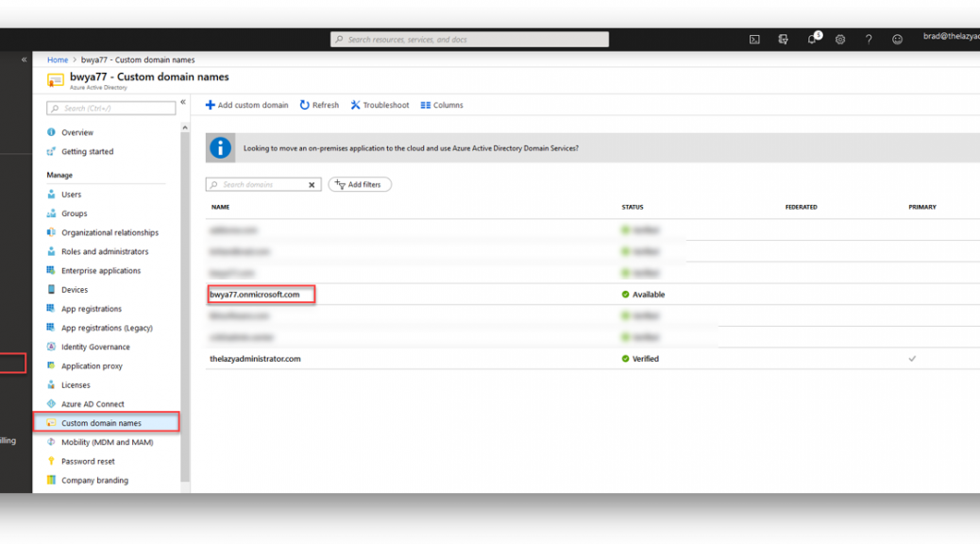Open the Columns chooser
Viewport: 980px width, 544px height.
[x=442, y=105]
